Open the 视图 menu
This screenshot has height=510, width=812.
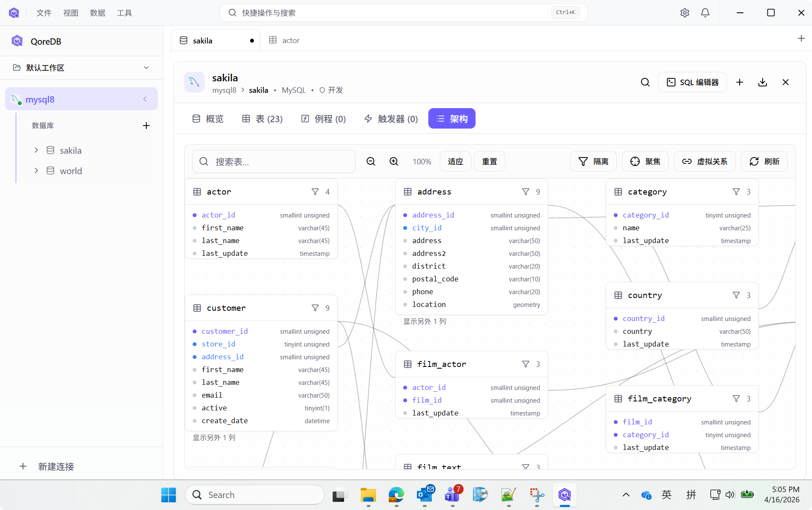coord(71,13)
